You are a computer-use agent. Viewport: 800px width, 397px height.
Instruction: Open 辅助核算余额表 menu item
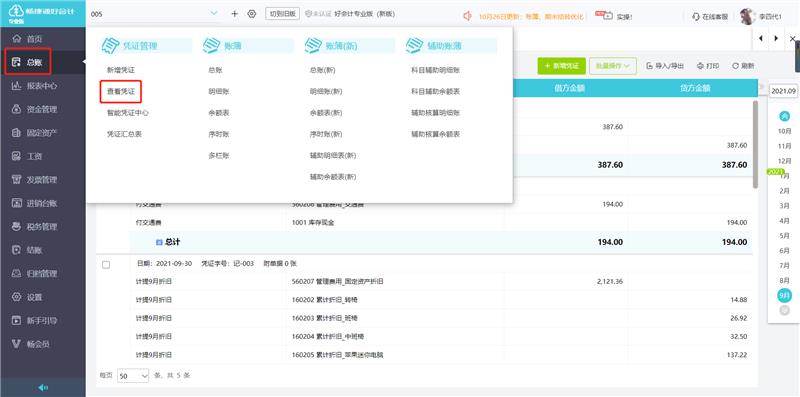[x=436, y=134]
